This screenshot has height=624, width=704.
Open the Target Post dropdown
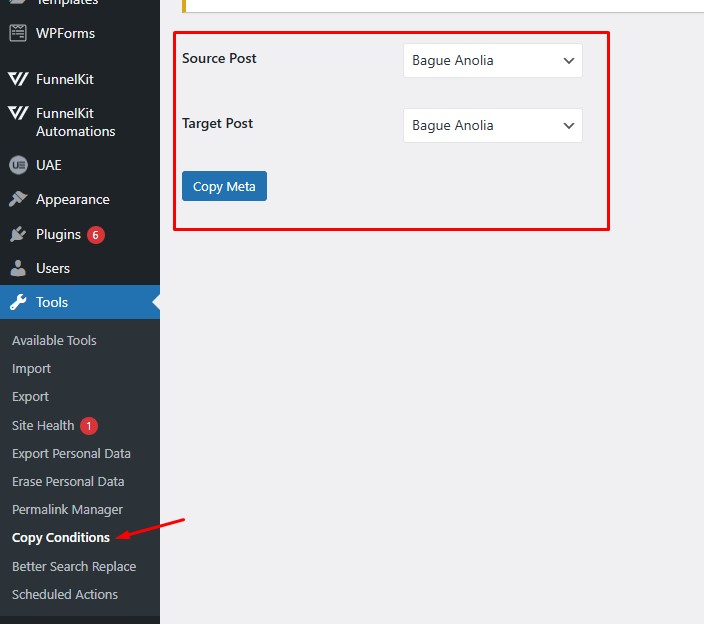click(x=492, y=125)
